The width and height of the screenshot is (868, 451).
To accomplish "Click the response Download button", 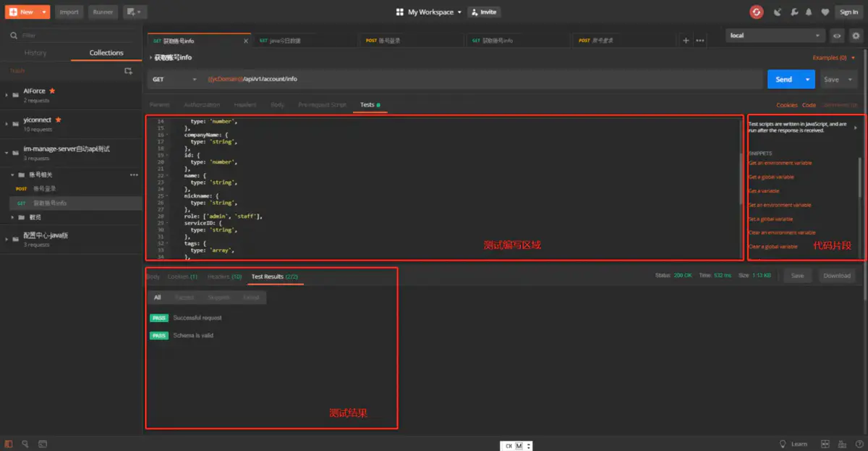I will pyautogui.click(x=837, y=276).
